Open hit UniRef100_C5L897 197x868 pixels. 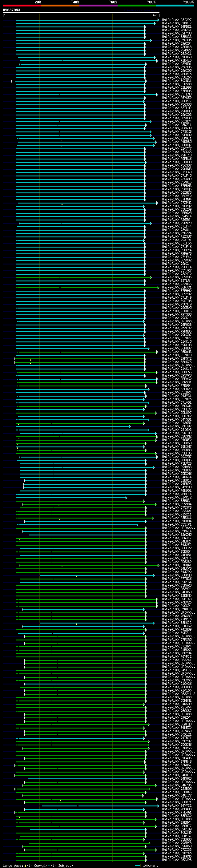[176, 412]
